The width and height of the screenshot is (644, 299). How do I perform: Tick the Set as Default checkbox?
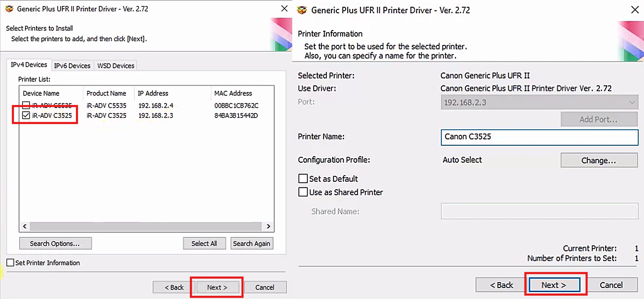(303, 179)
